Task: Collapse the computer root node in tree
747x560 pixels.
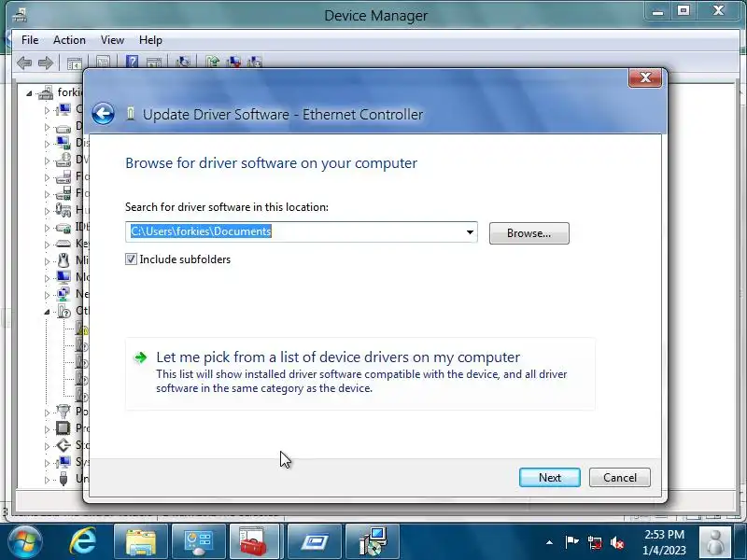Action: pyautogui.click(x=29, y=93)
